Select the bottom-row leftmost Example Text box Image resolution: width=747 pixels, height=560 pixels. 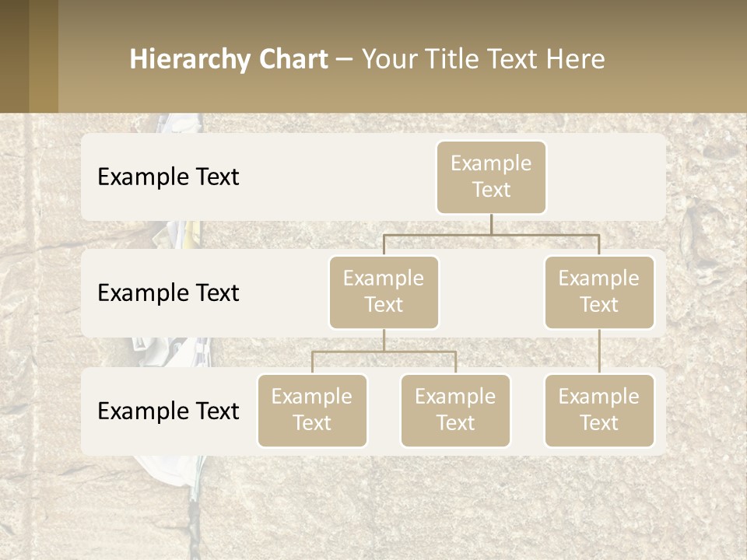coord(312,410)
